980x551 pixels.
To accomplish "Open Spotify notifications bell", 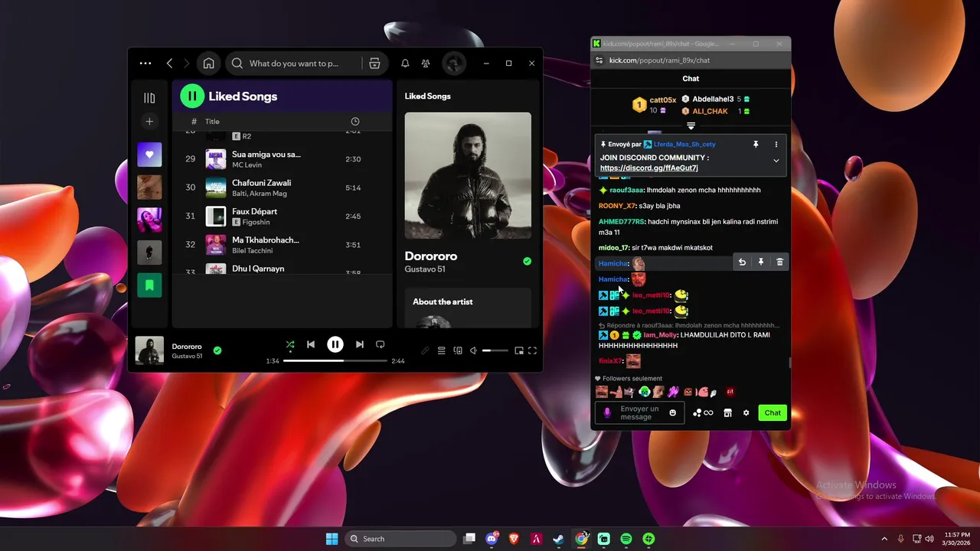I will pyautogui.click(x=405, y=64).
